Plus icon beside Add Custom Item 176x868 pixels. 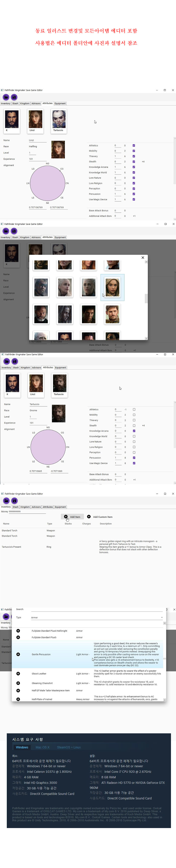[x=89, y=517]
